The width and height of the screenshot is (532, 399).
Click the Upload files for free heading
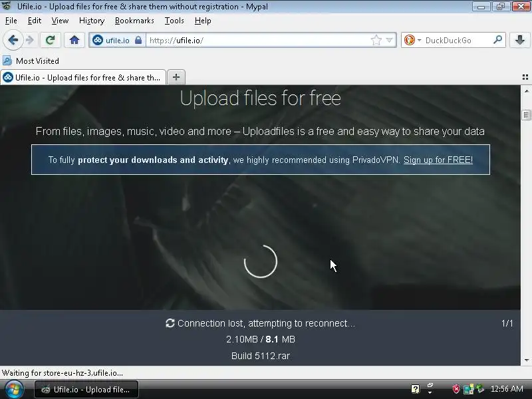click(260, 98)
